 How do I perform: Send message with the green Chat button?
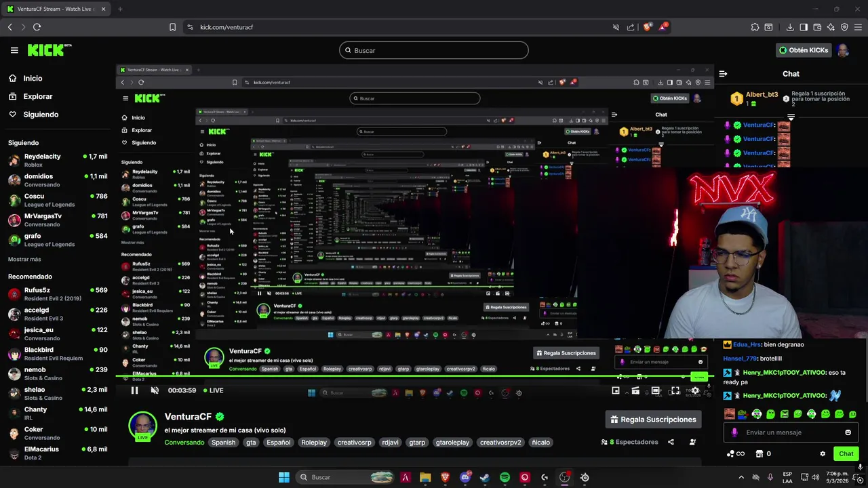pos(846,454)
